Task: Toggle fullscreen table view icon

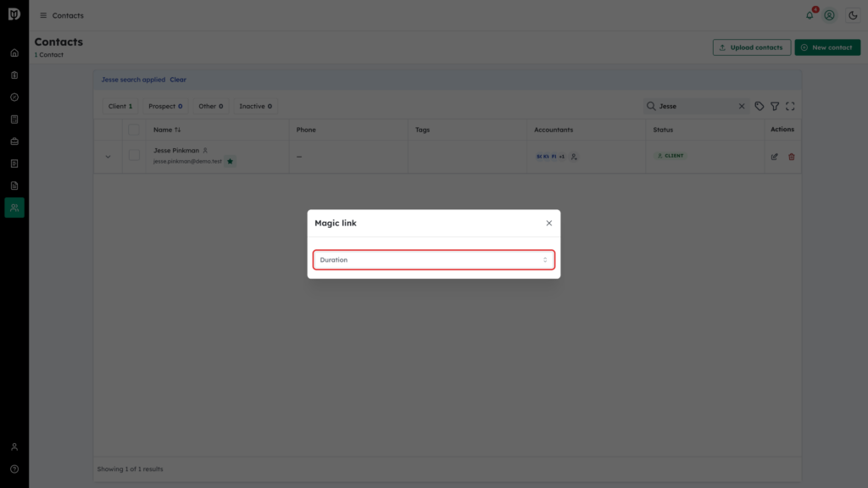Action: (790, 106)
